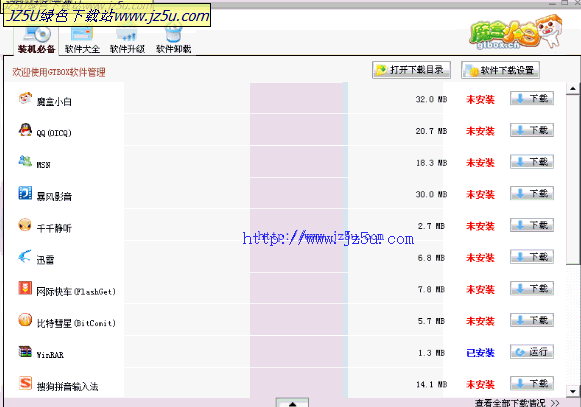Click the 20.7 MB size value

point(431,131)
